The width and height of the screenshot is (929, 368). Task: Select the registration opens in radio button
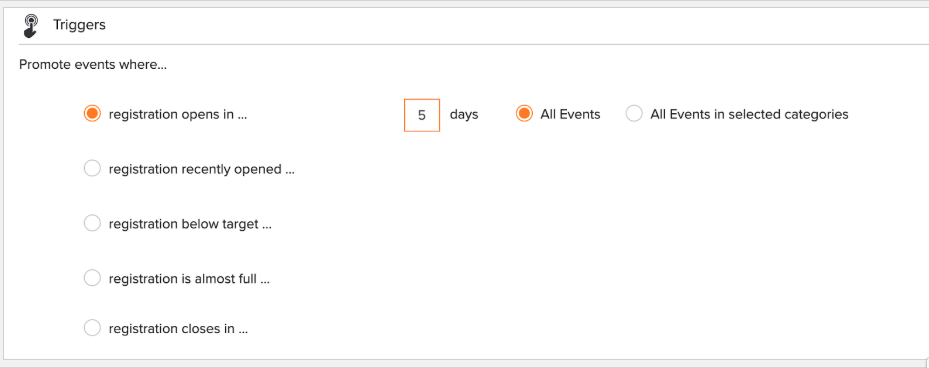point(92,114)
